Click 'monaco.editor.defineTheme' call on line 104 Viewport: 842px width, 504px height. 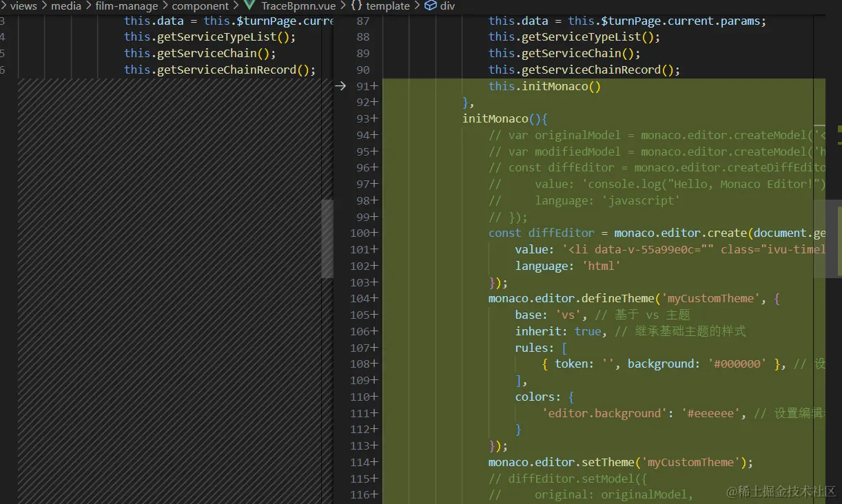click(x=571, y=298)
